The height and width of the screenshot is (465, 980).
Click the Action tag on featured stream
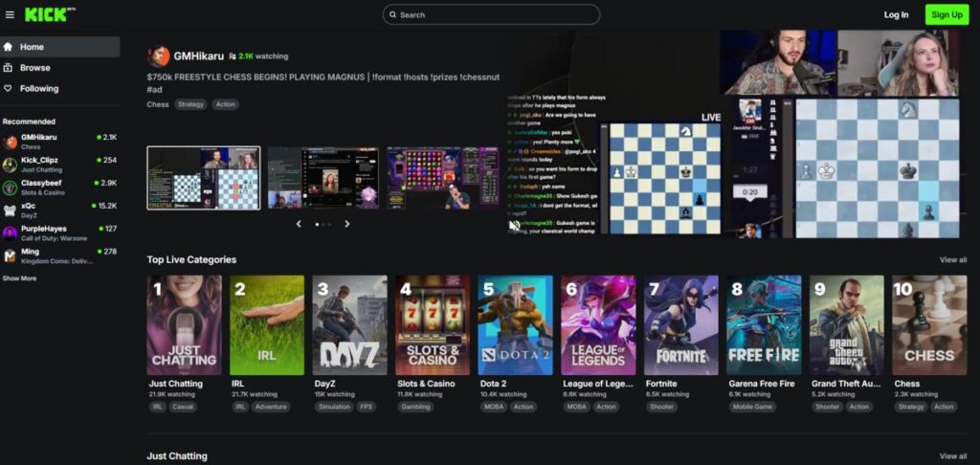click(226, 104)
